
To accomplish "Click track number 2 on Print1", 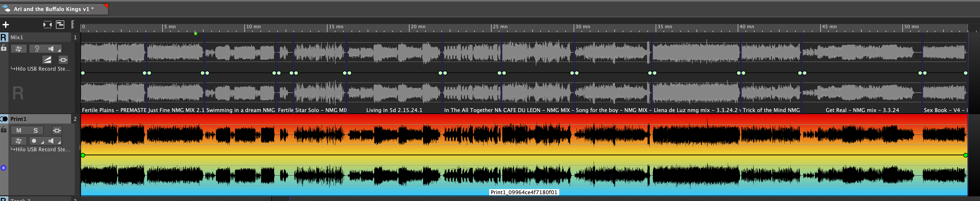I will (75, 119).
